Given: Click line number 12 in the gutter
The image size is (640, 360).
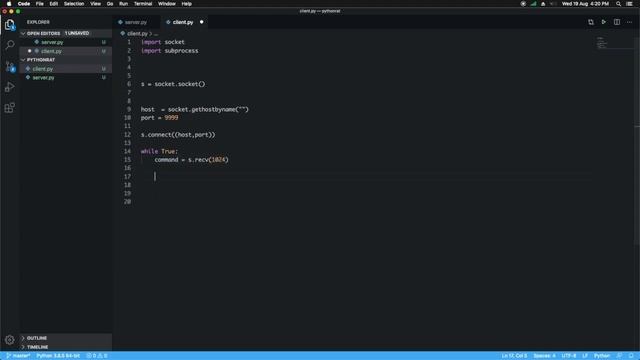Looking at the screenshot, I should tap(128, 135).
